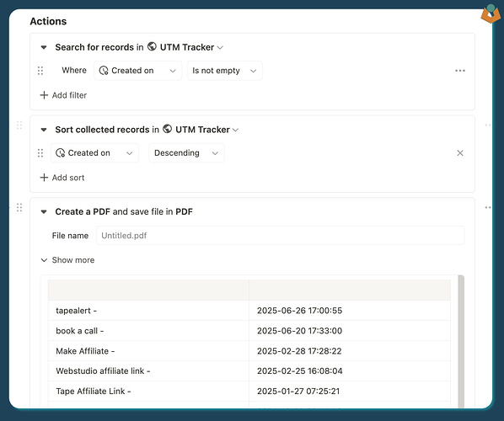Click the date 2025-02-28 17:28:22

[x=299, y=351]
